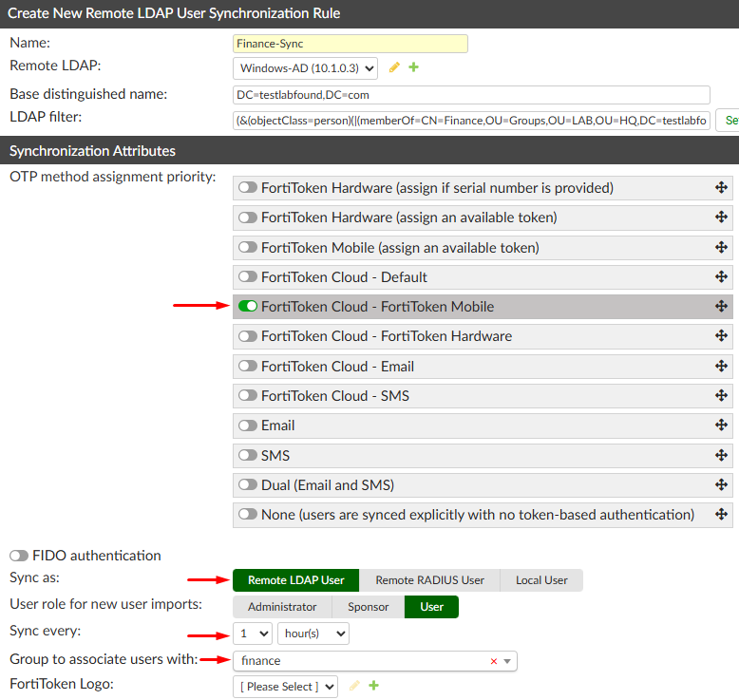This screenshot has width=739, height=700.
Task: Open Remote LDAP Windows-AD dropdown
Action: pyautogui.click(x=305, y=68)
